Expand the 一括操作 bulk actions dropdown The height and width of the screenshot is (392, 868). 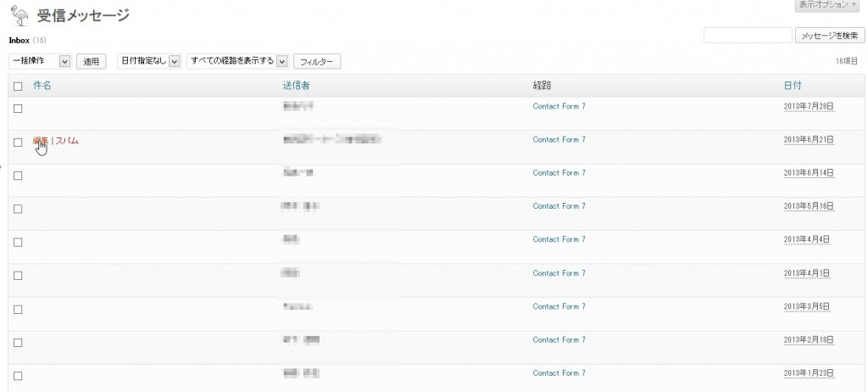(40, 61)
